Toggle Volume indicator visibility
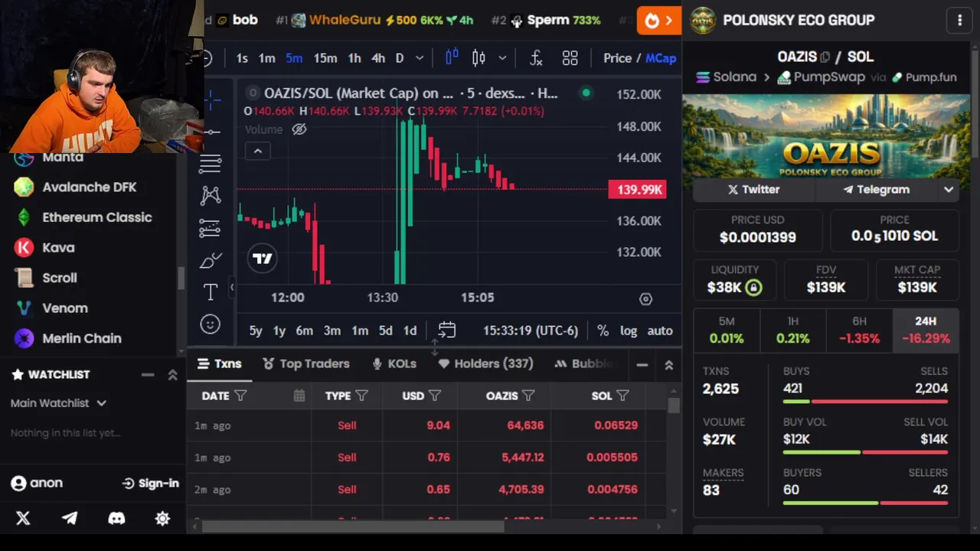The image size is (980, 551). tap(299, 129)
